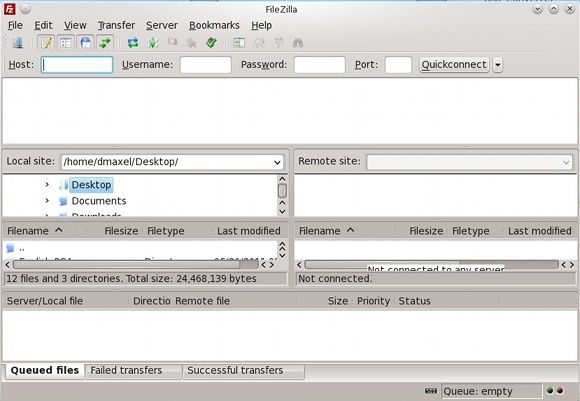
Task: Click the green activity LED indicator
Action: point(550,391)
